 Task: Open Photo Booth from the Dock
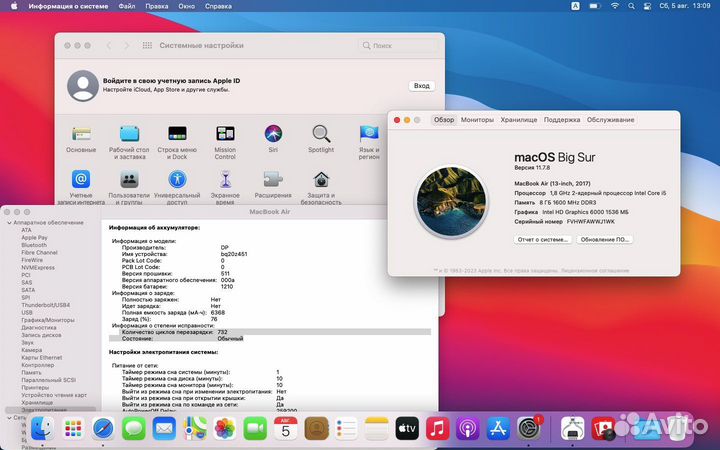[x=603, y=429]
